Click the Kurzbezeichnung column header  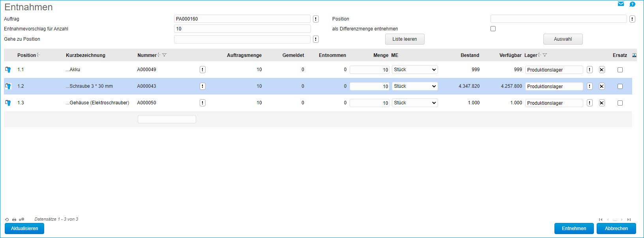coord(86,55)
